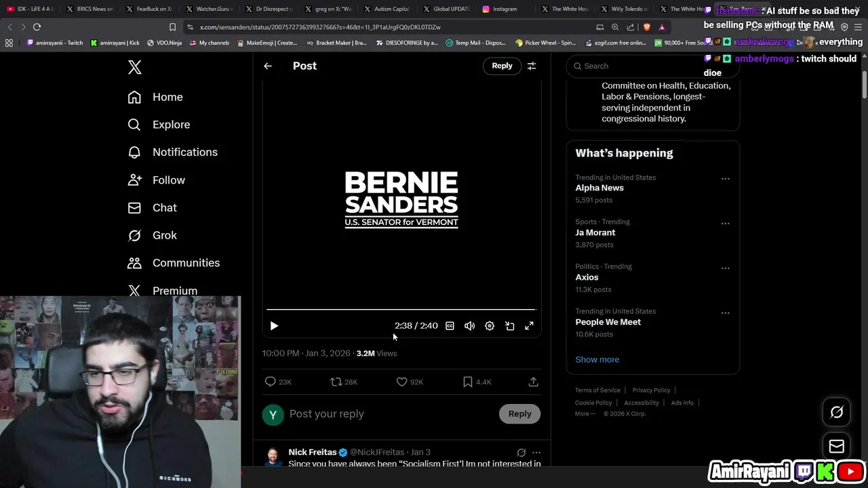The height and width of the screenshot is (488, 868).
Task: Click the 3.2M Views count
Action: (x=376, y=353)
